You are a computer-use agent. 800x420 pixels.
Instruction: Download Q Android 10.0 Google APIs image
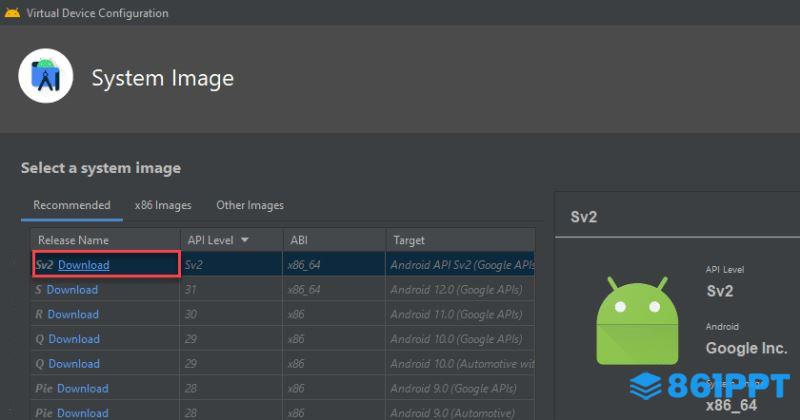(74, 339)
